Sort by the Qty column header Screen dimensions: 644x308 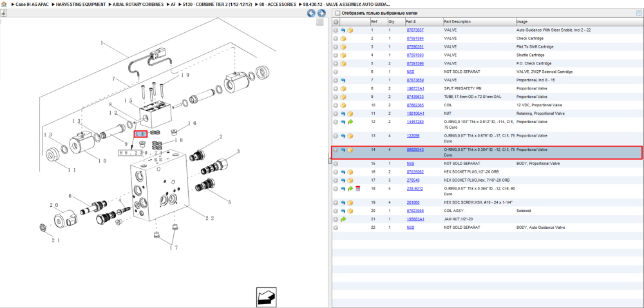point(396,22)
